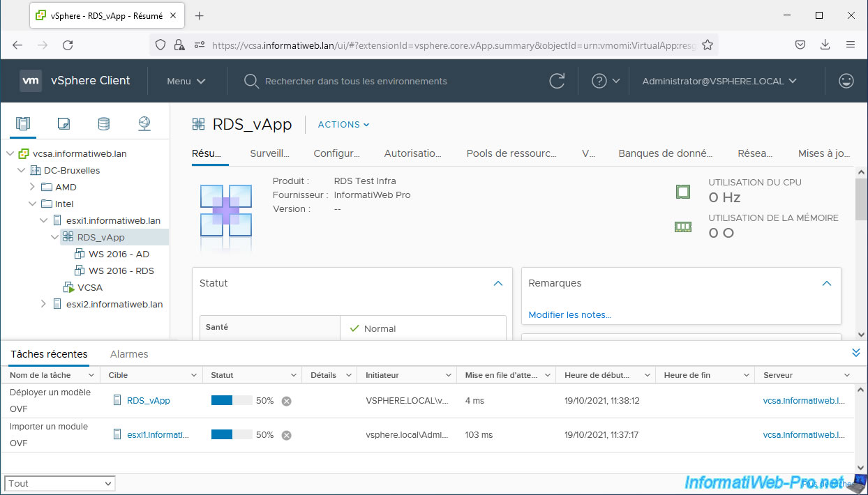This screenshot has width=868, height=495.
Task: Bookmark this page with the star icon
Action: 708,45
